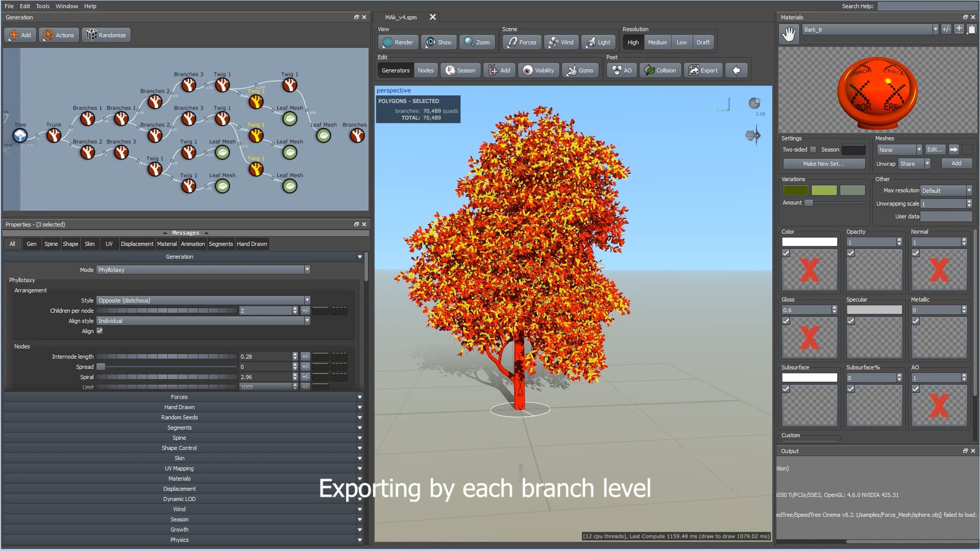Enable the Two-sided material option
Image resolution: width=980 pixels, height=551 pixels.
(813, 149)
